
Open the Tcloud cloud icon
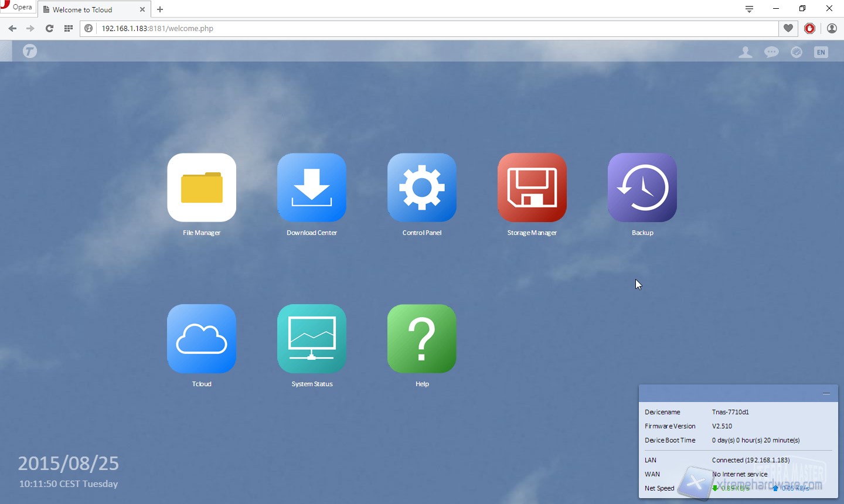(202, 339)
